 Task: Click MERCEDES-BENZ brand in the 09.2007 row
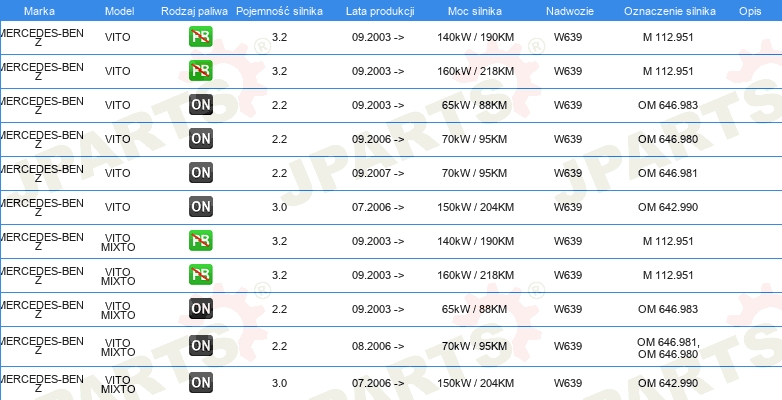coord(42,174)
